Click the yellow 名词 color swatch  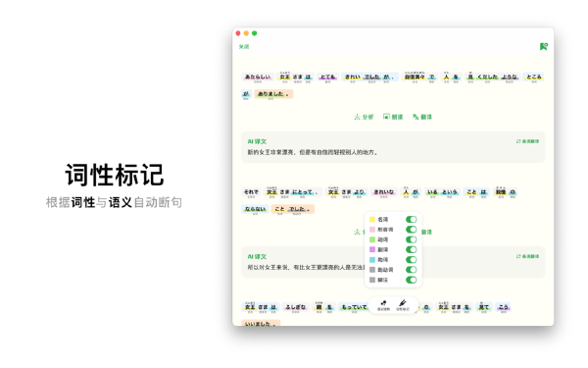pos(372,219)
